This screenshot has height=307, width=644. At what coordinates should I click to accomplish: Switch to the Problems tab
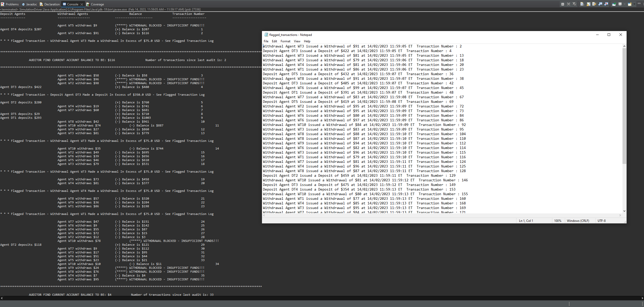tap(10, 4)
